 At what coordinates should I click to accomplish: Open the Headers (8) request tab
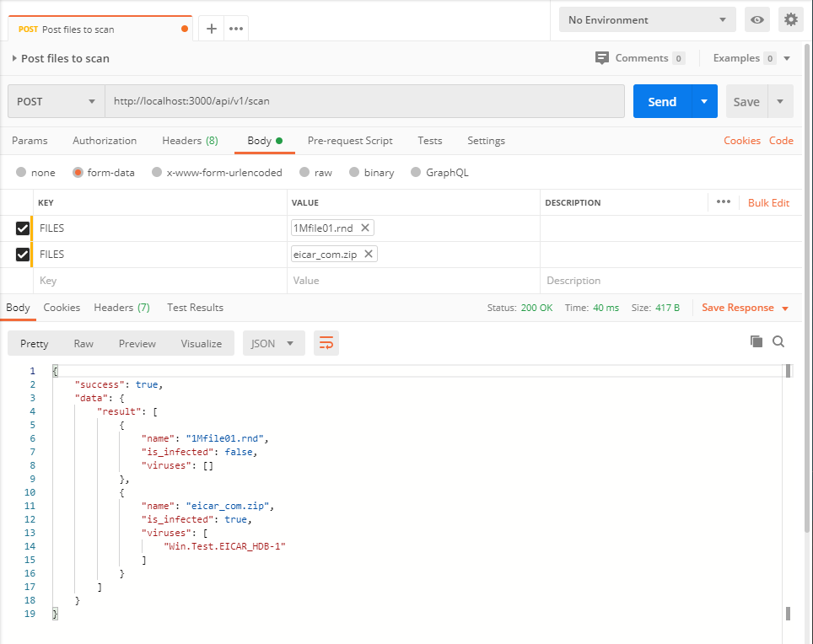point(190,141)
